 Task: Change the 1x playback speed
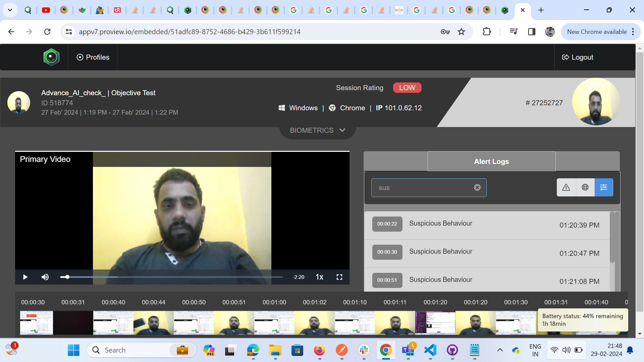click(319, 277)
